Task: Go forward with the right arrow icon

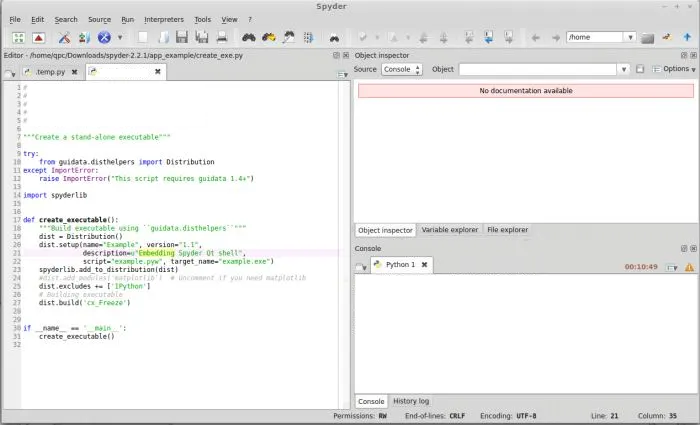Action: 555,38
